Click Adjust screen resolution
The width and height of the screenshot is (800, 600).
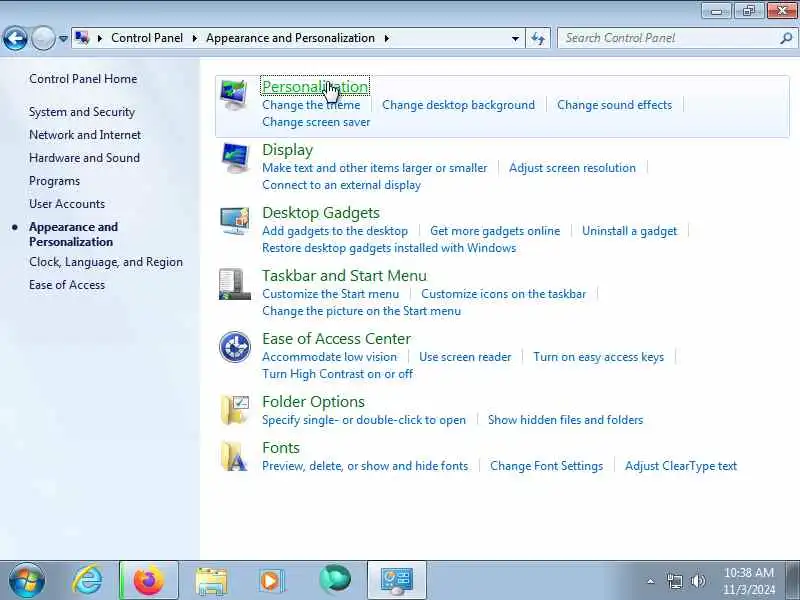pyautogui.click(x=572, y=168)
